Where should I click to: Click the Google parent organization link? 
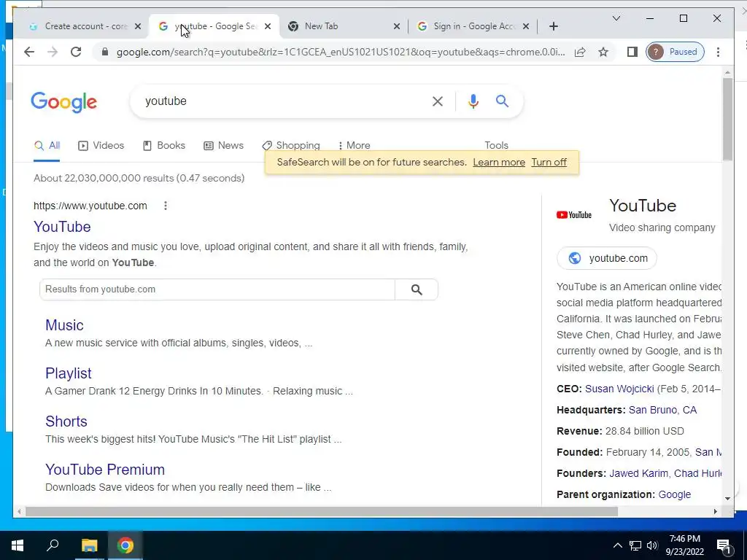[674, 495]
